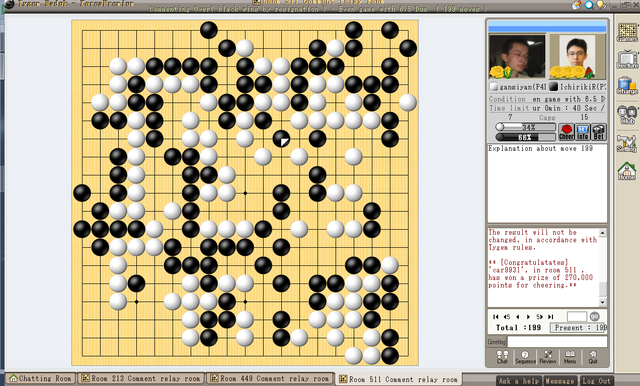Click the marked last-move black stone
This screenshot has width=640, height=386.
point(281,139)
